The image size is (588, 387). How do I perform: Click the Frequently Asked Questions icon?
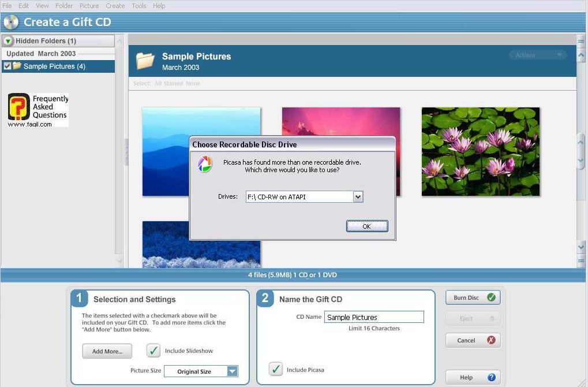[x=18, y=107]
